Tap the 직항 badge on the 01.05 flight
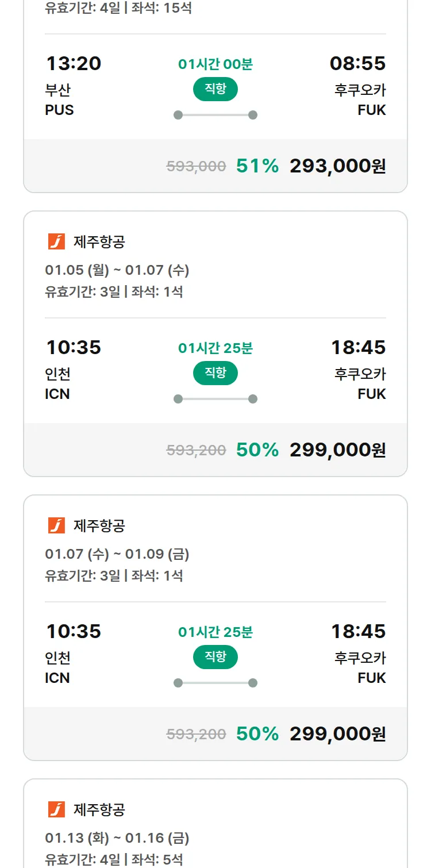This screenshot has width=431, height=868. coord(215,373)
